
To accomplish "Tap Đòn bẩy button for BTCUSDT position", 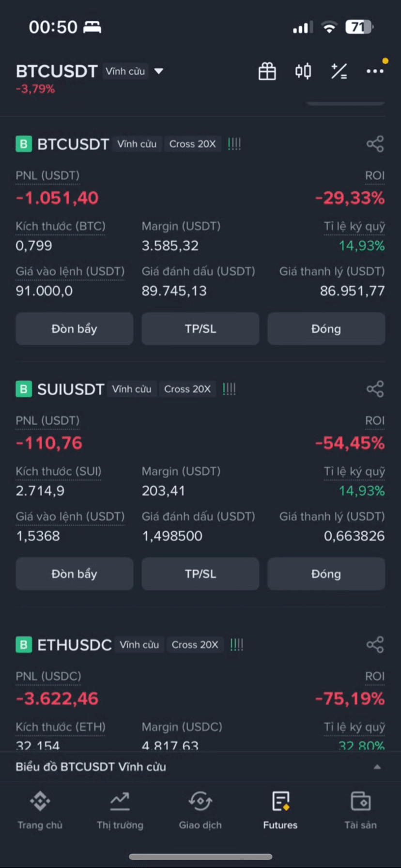I will (75, 329).
